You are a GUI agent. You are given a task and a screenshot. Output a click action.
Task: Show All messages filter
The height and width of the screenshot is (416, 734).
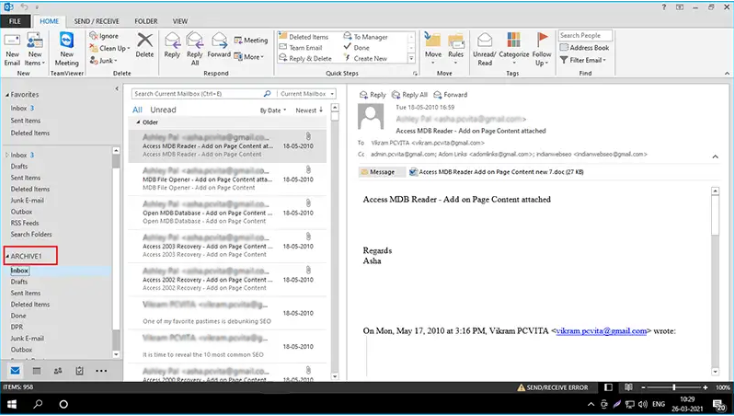tap(137, 110)
